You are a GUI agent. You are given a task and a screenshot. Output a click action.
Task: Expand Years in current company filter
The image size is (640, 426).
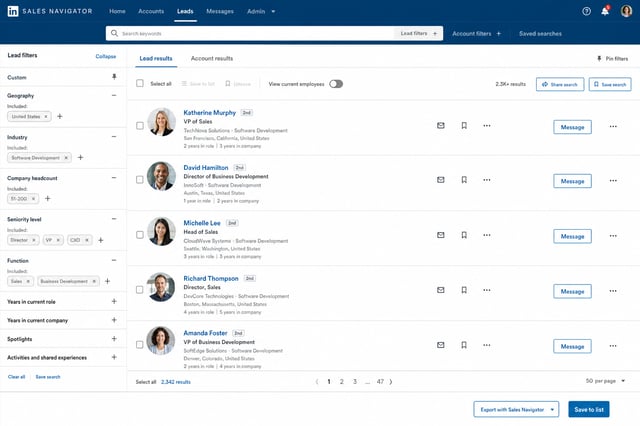point(114,320)
